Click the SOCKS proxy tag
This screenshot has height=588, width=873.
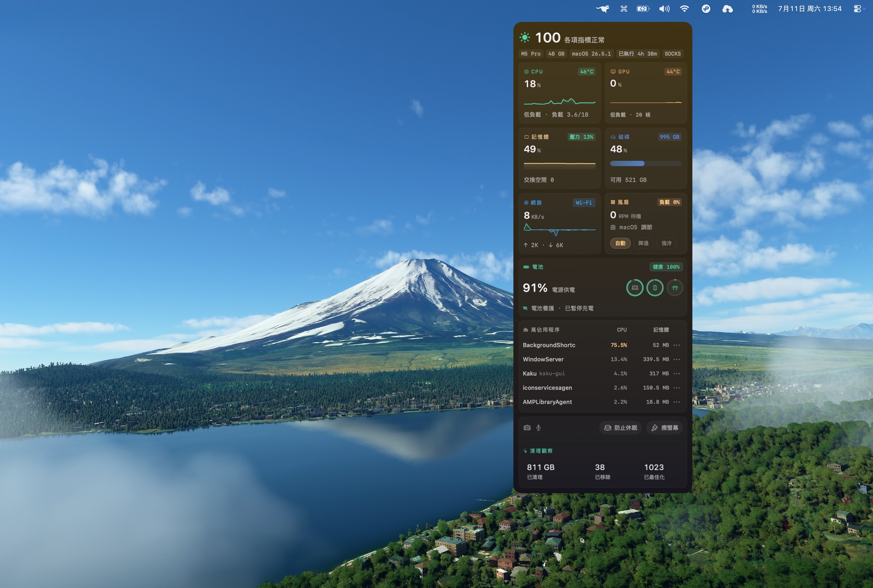pos(672,54)
